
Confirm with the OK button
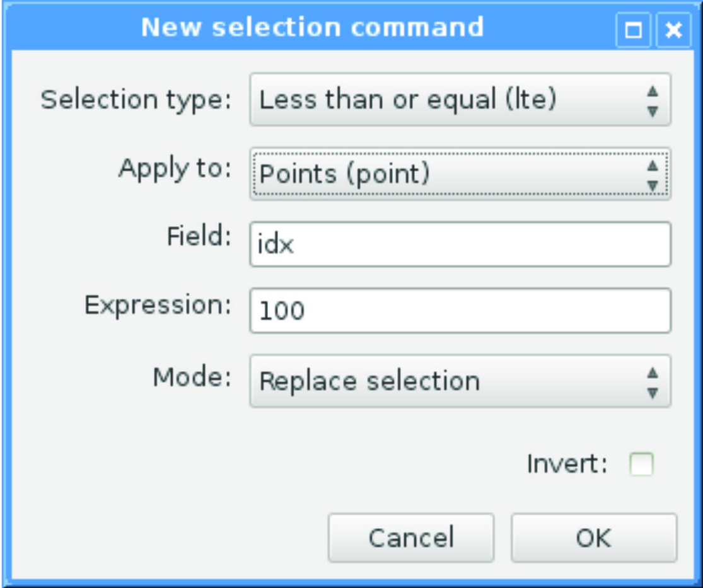pyautogui.click(x=593, y=538)
